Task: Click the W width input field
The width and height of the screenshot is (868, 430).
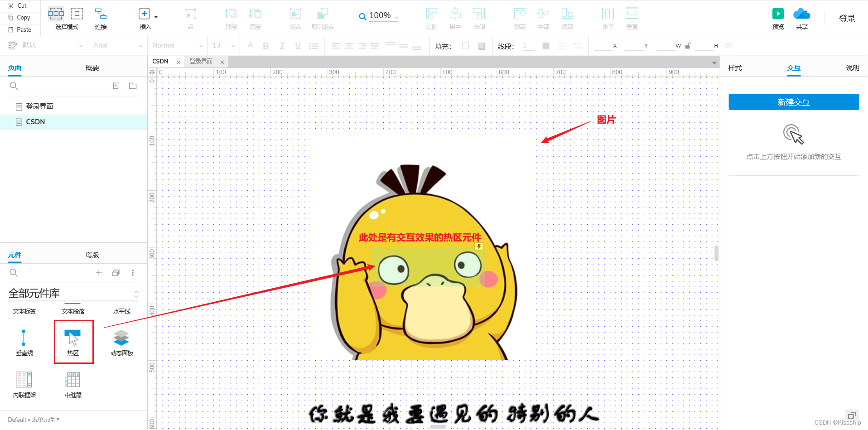Action: click(665, 46)
